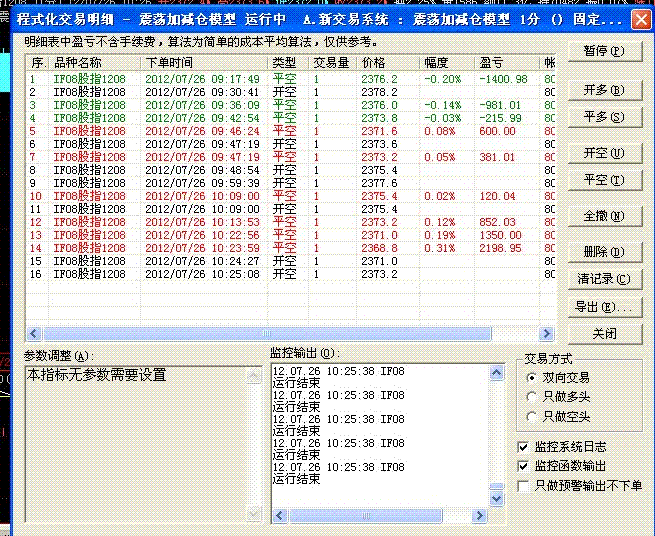655x536 pixels.
Task: Select row 11 开空 at 10:09:00
Action: (291, 209)
